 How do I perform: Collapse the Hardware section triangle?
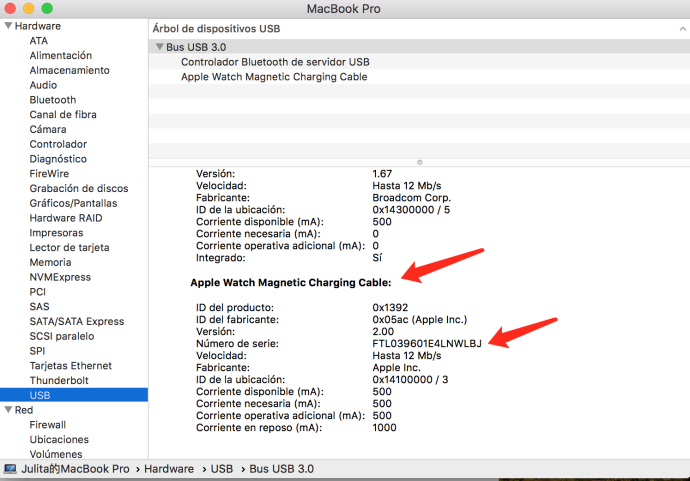point(8,26)
